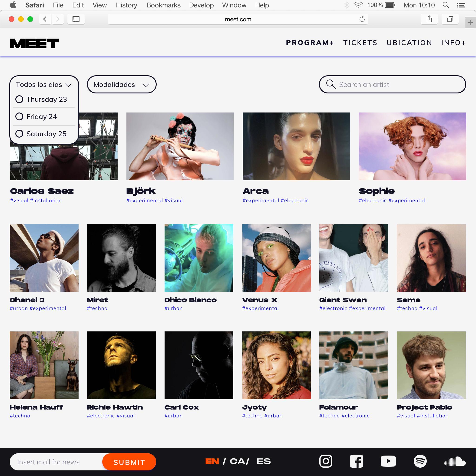Open the Window menu
The image size is (476, 476).
[234, 5]
